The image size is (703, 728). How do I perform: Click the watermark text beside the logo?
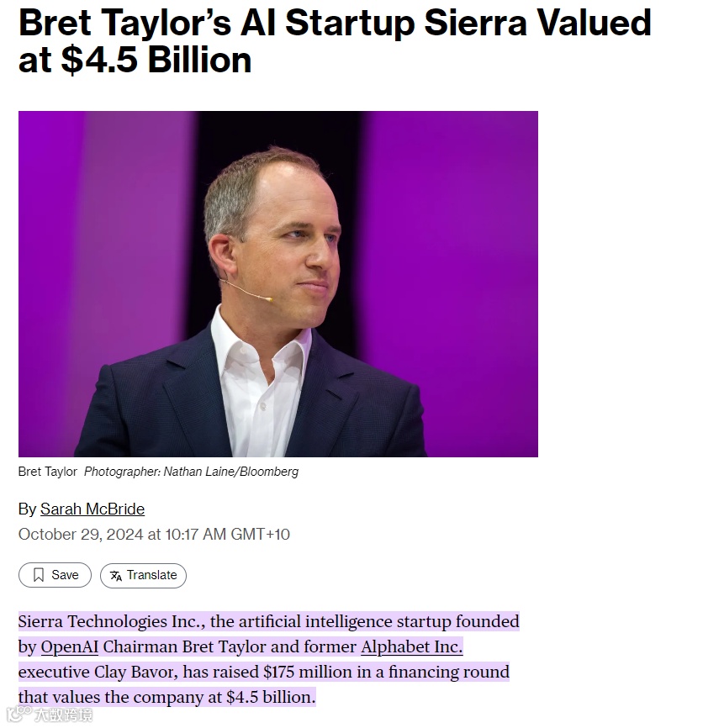point(64,715)
